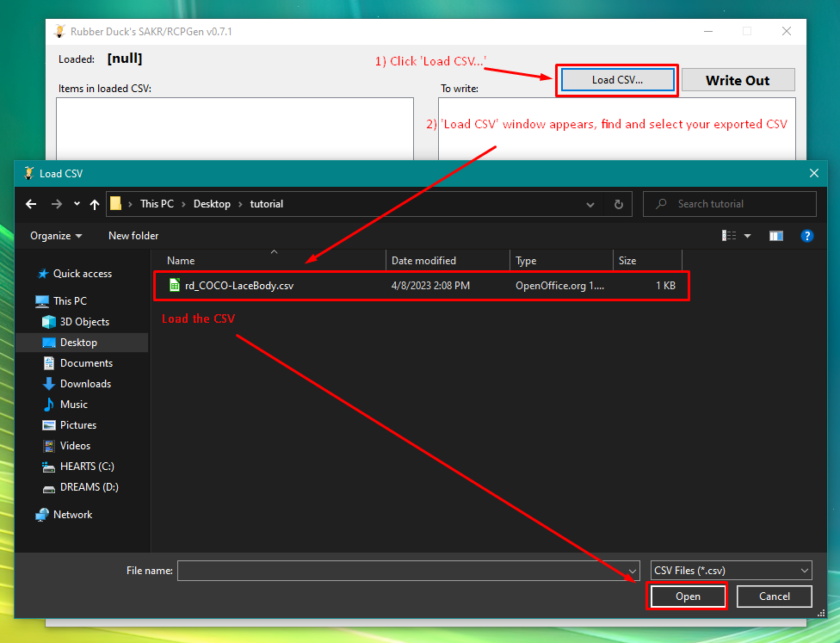Open DREAMS (D:) drive
Image resolution: width=840 pixels, height=643 pixels.
tap(89, 487)
